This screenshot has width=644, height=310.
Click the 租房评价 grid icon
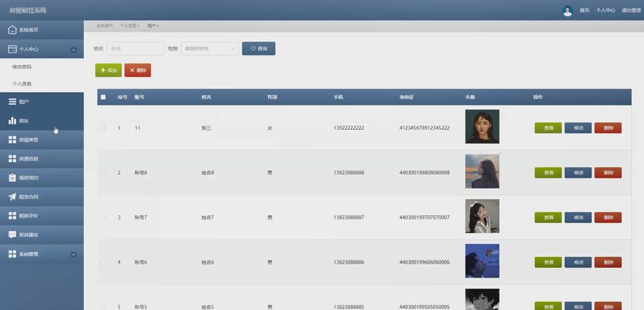click(12, 216)
